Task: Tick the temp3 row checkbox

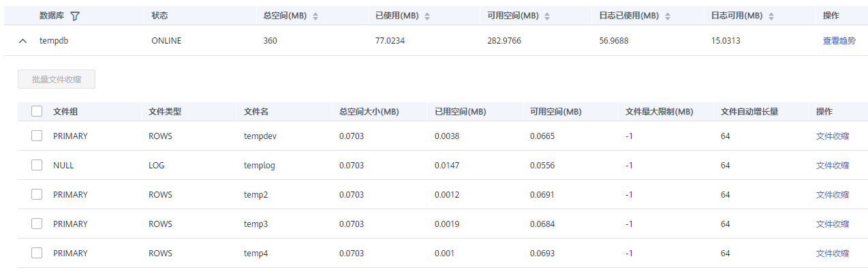Action: point(37,224)
